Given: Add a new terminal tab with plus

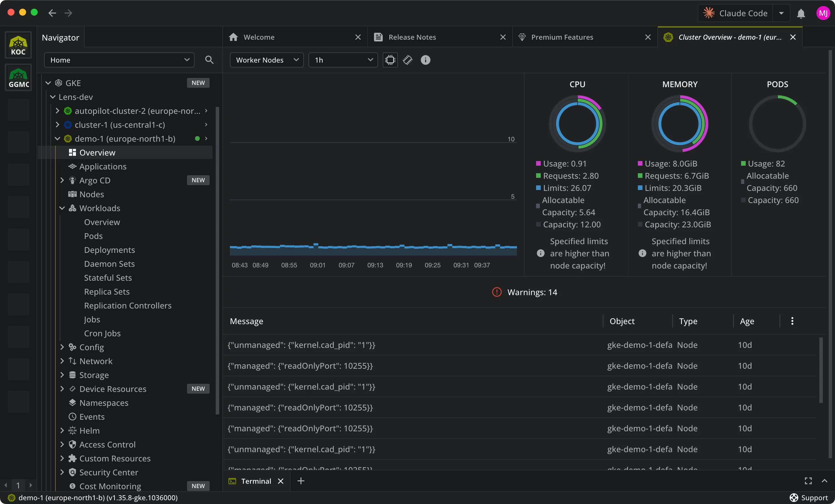Looking at the screenshot, I should coord(301,481).
